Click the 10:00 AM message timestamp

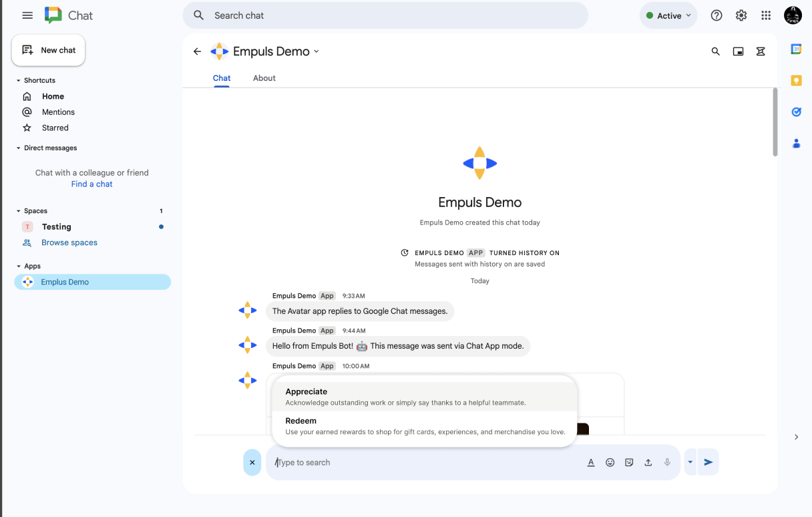pyautogui.click(x=356, y=366)
